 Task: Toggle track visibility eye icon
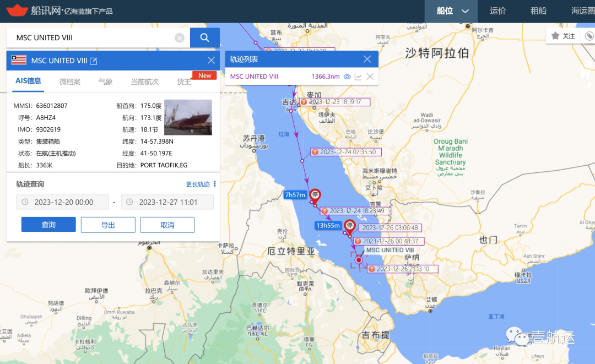coord(347,77)
